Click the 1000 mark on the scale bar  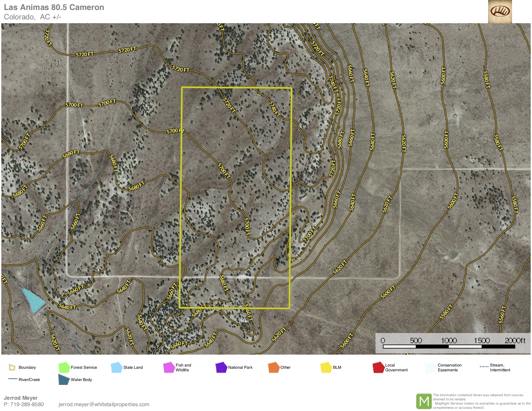pyautogui.click(x=448, y=340)
